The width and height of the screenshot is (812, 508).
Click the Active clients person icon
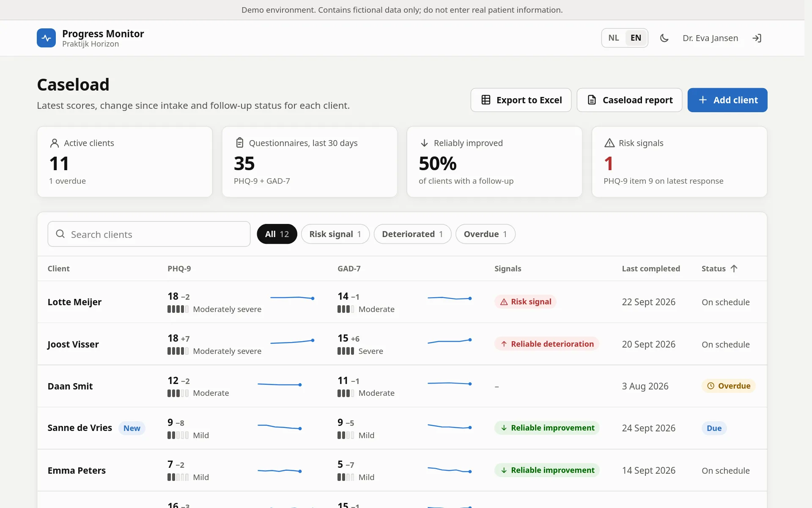click(55, 143)
